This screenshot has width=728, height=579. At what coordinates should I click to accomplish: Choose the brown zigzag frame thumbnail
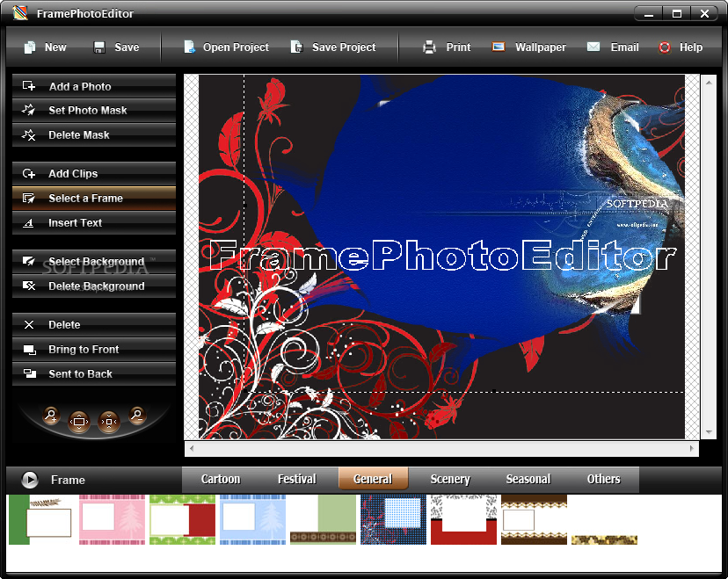tap(534, 519)
